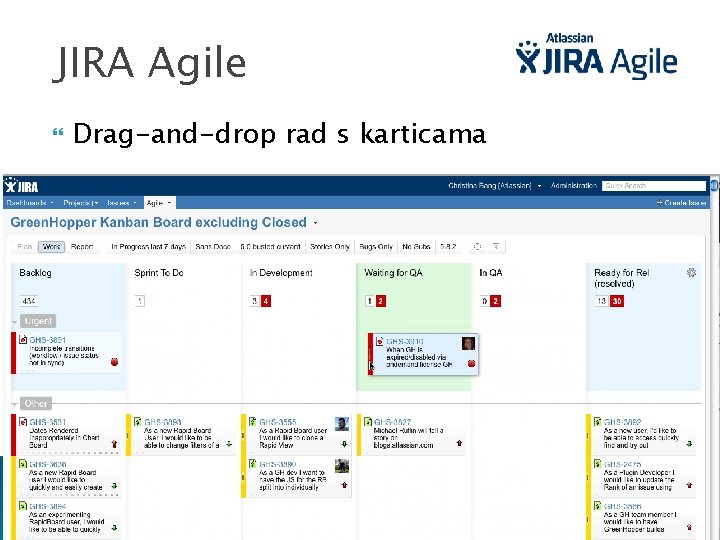Click green priority arrow on GHS-3892
Screen dimensions: 720x540
point(689,444)
